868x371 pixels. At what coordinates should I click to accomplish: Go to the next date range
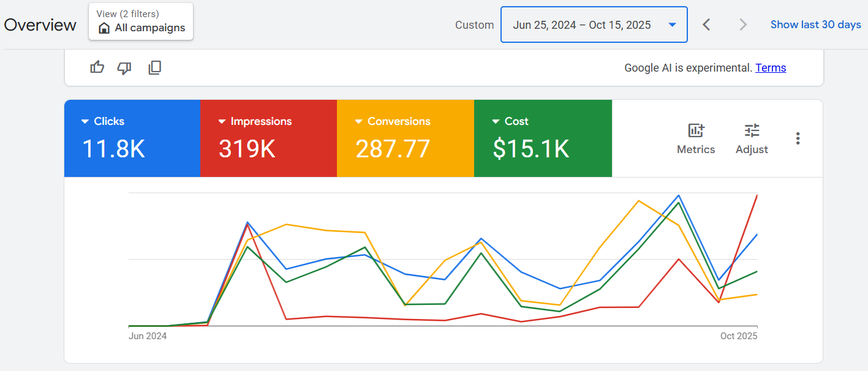(743, 24)
